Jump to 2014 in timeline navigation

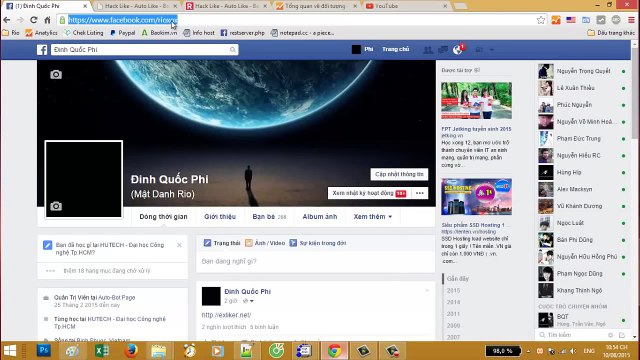click(453, 302)
